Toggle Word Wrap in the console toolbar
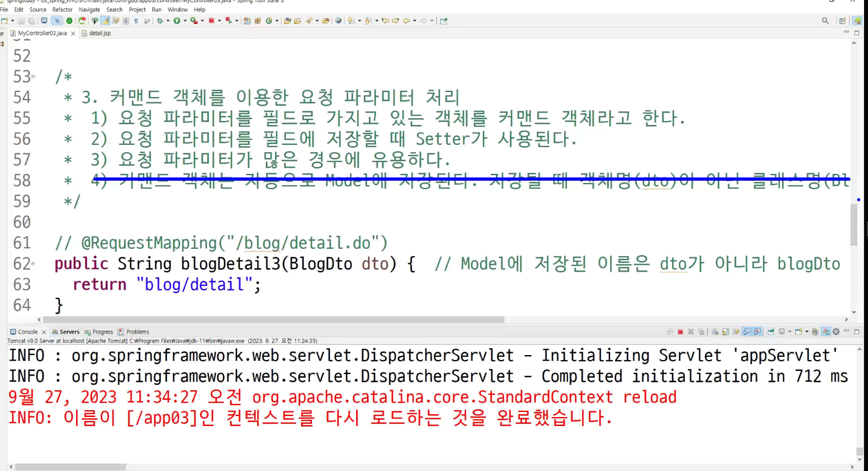The width and height of the screenshot is (868, 471). pos(736,332)
